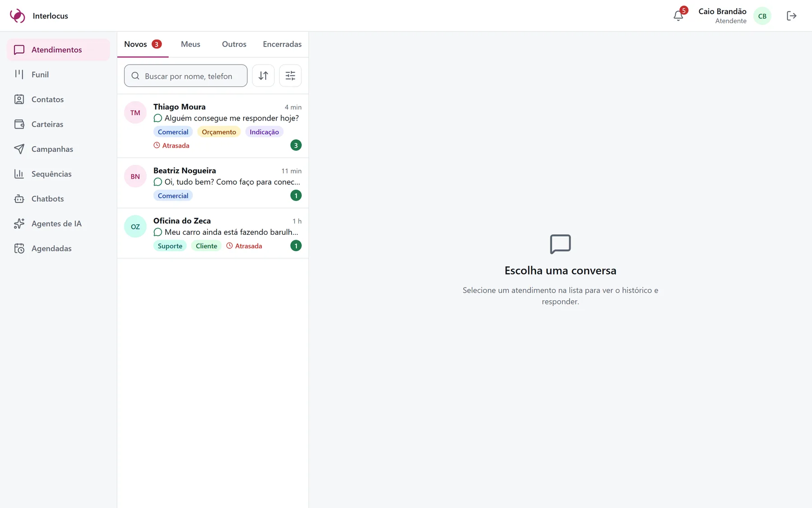Click the TM avatar of Thiago Moura
812x508 pixels.
tap(135, 112)
